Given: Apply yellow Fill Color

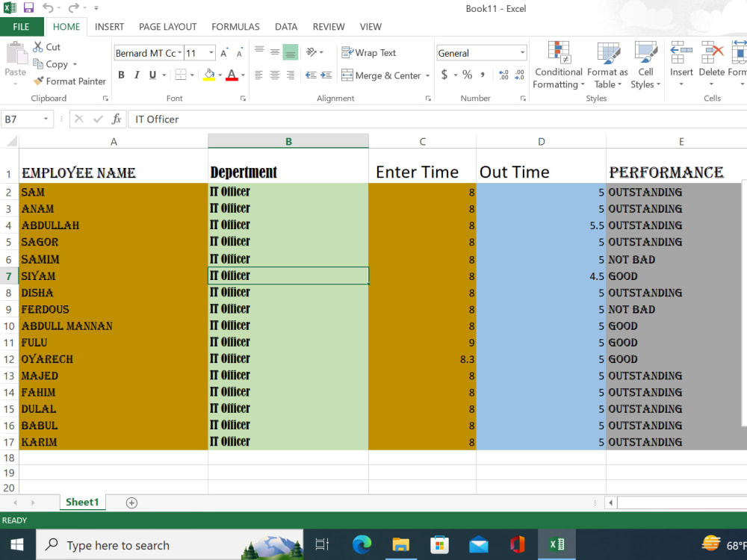Looking at the screenshot, I should click(x=209, y=75).
